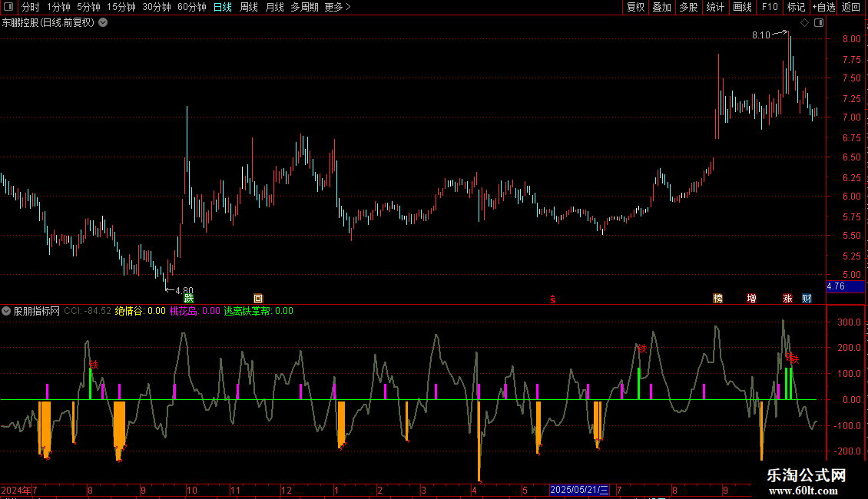
Task: Open the 复权 adjustment menu
Action: (635, 7)
